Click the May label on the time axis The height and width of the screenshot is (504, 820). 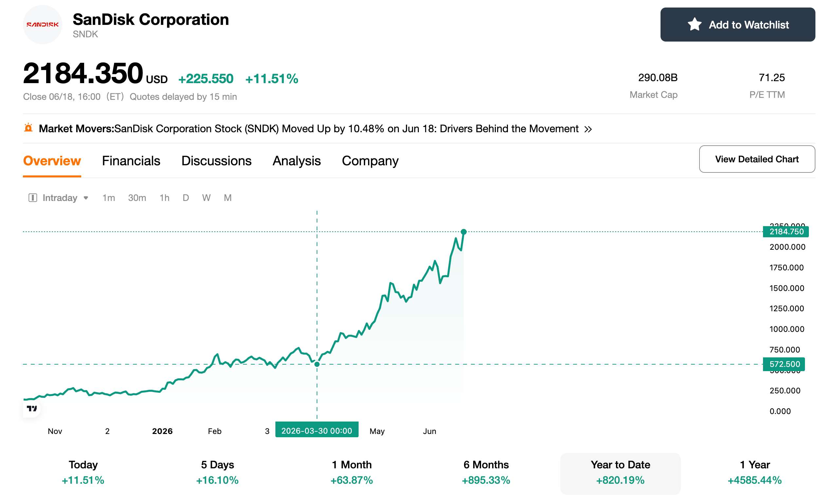(377, 431)
